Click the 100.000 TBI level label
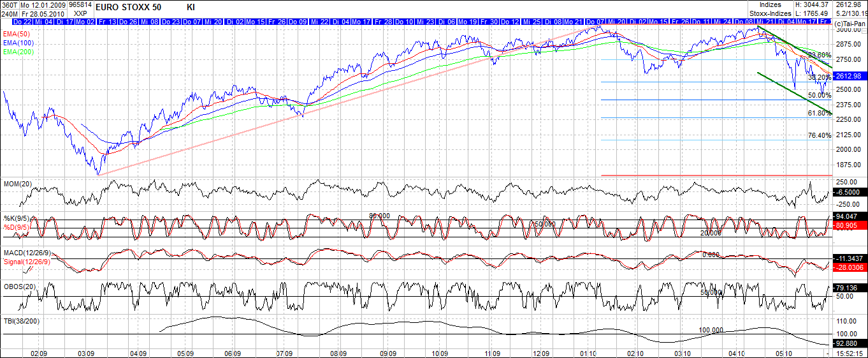This screenshot has width=868, height=358. pos(710,330)
